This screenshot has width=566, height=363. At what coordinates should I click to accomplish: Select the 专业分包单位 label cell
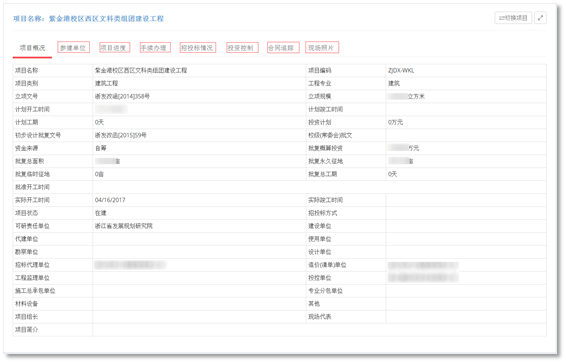click(x=346, y=291)
